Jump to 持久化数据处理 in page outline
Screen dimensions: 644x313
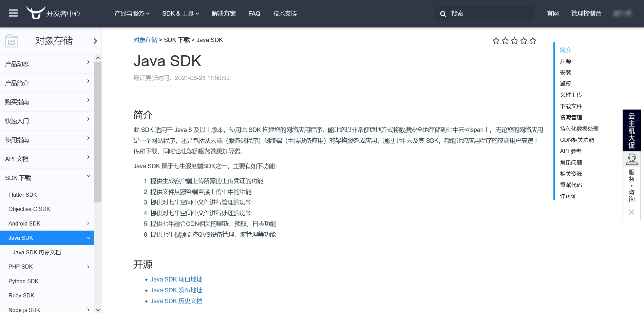[x=579, y=129]
